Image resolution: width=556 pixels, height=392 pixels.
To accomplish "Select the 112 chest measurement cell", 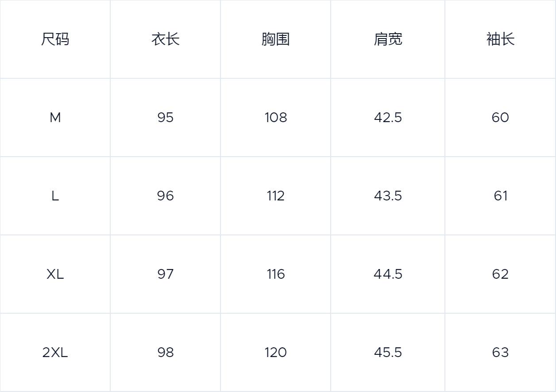I will pos(275,196).
